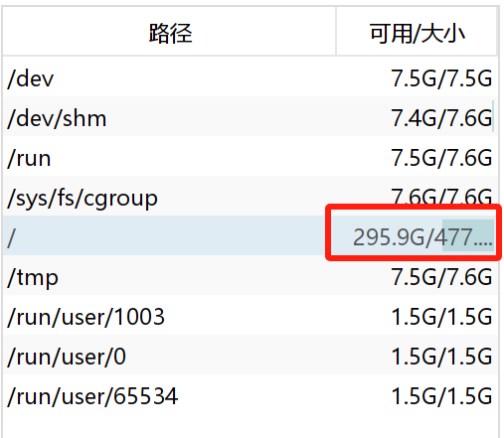Click the 1.5G/1.5G value for /run/user/0
504x438 pixels.
[x=441, y=357]
